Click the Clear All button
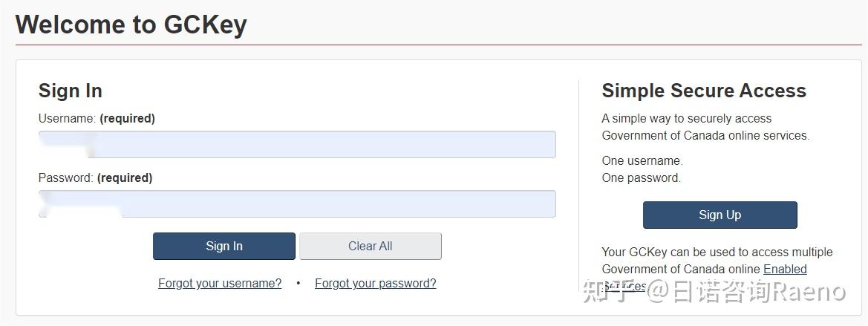 pyautogui.click(x=370, y=246)
